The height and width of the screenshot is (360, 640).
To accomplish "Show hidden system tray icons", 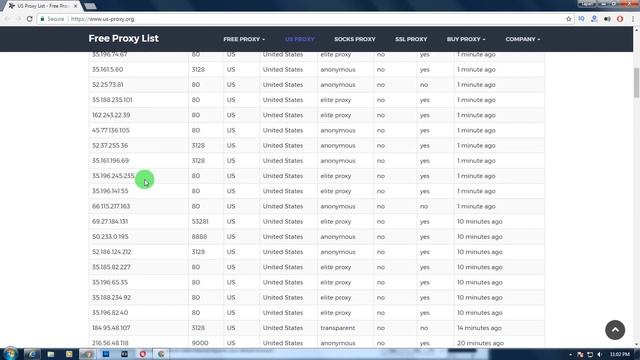I will click(x=570, y=354).
